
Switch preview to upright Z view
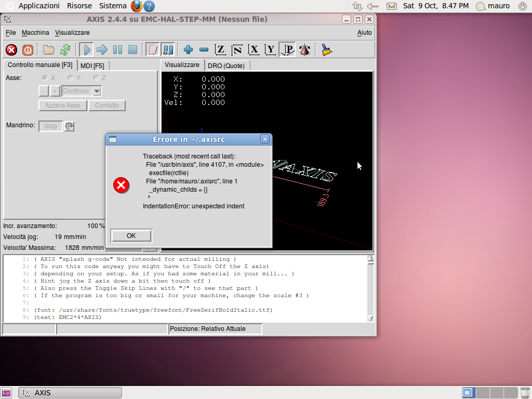coord(220,50)
